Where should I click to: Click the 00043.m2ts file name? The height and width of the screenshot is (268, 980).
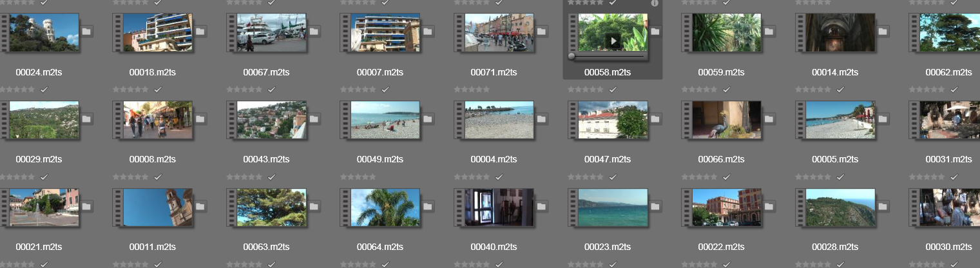(266, 159)
